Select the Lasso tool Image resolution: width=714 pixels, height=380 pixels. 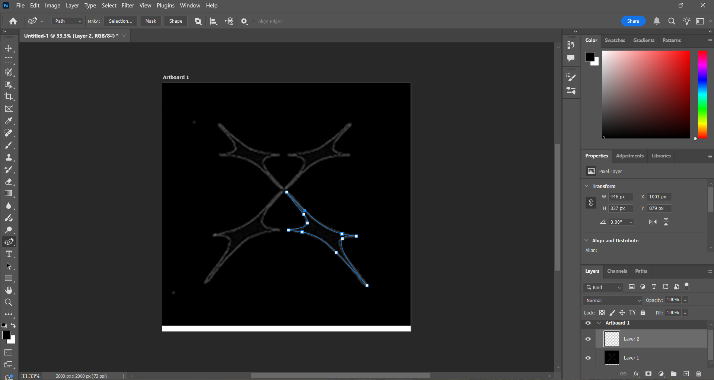pos(9,72)
